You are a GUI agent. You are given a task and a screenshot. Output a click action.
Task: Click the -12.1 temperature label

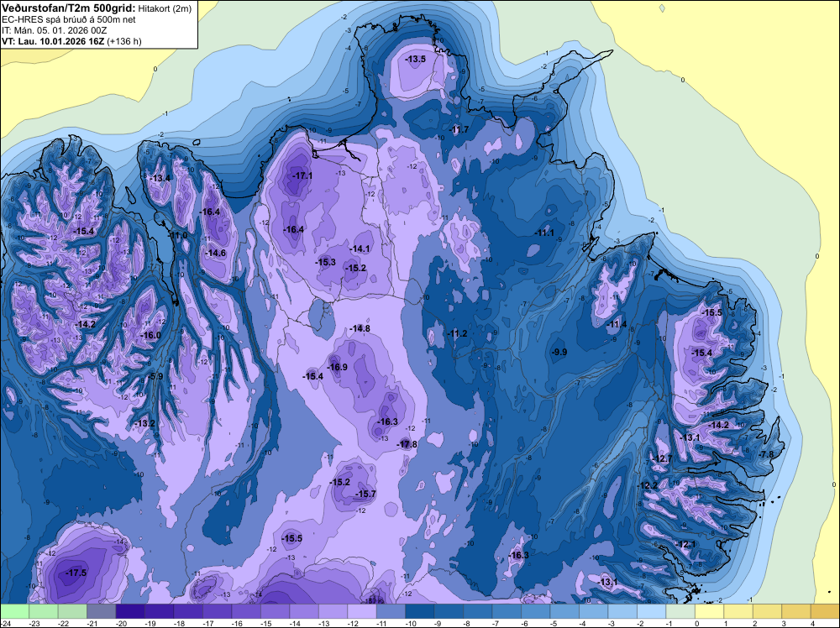click(x=685, y=545)
